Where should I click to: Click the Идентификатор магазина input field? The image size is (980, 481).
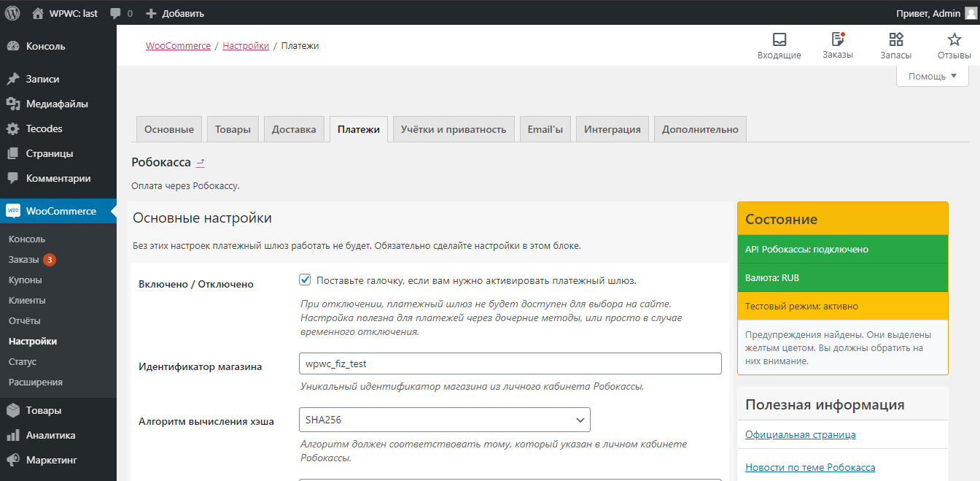(x=510, y=363)
